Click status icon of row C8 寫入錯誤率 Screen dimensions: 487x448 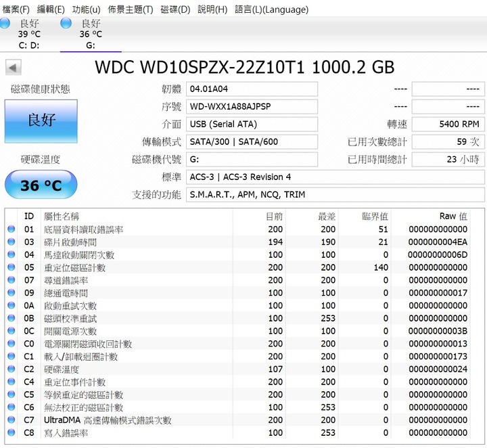11,433
